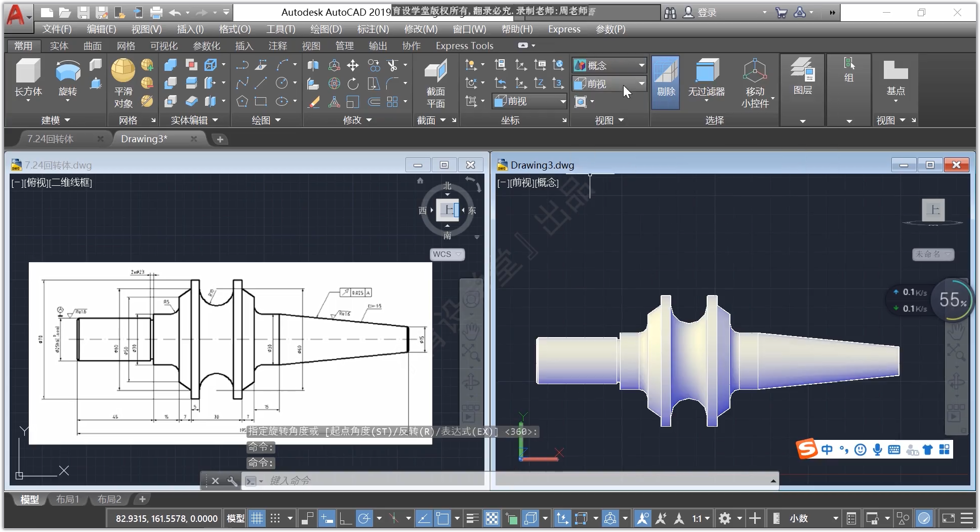This screenshot has height=532, width=980.
Task: Open the WCS dropdown under the ViewCube
Action: [447, 254]
